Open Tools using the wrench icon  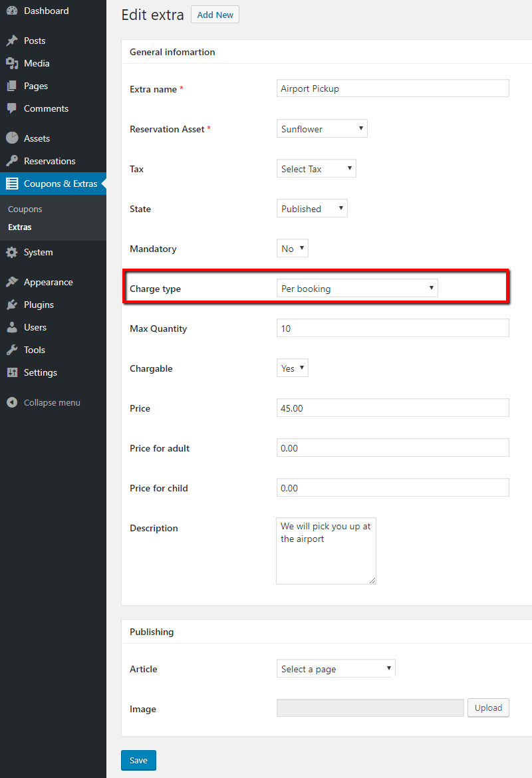coord(13,349)
